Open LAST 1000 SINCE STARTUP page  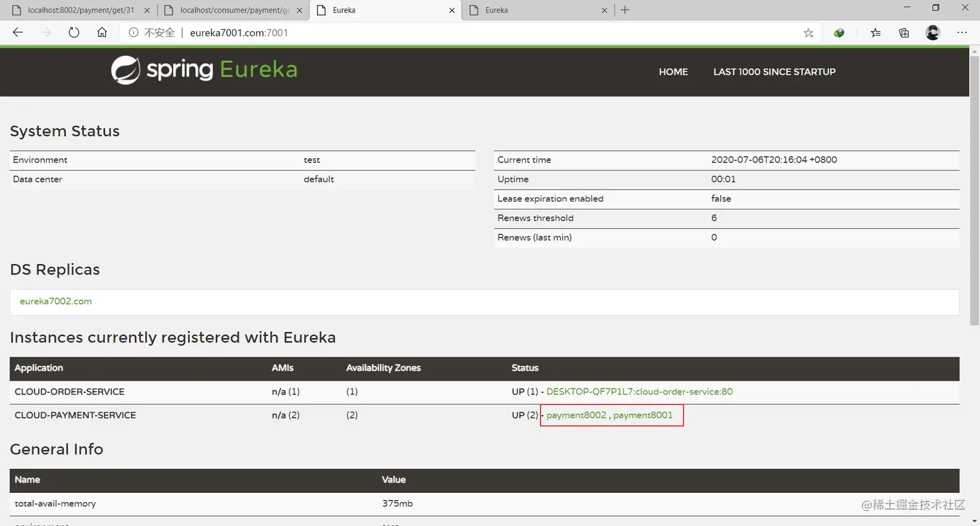click(775, 72)
